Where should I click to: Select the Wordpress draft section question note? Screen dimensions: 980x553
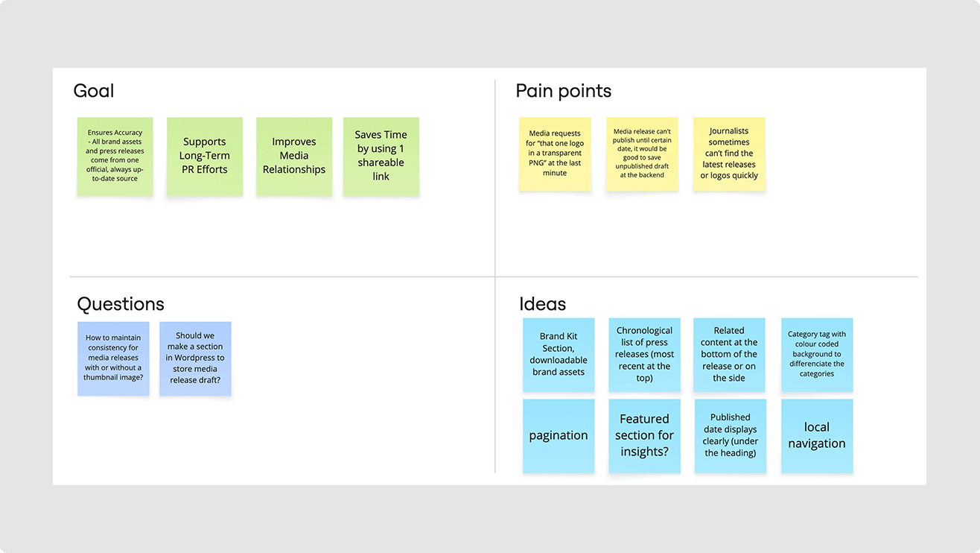(195, 358)
